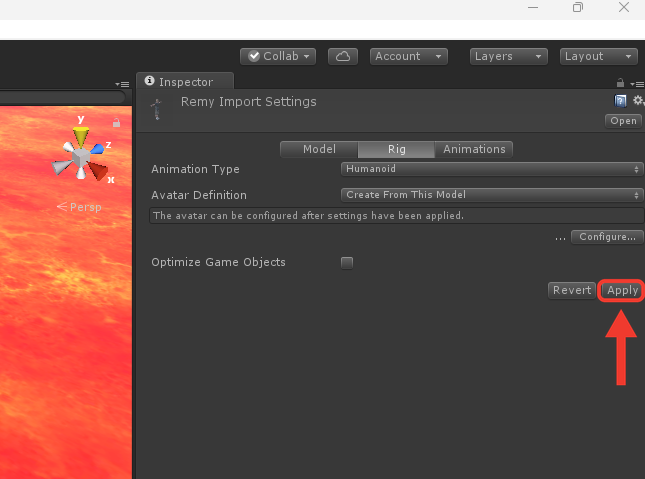
Task: Click the Remy model thumbnail icon
Action: coord(157,109)
